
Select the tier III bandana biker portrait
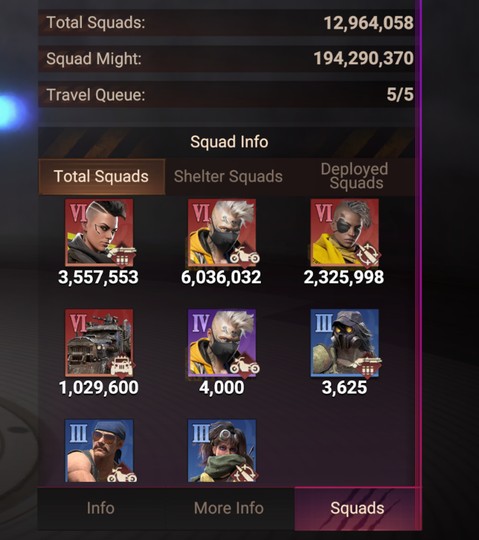99,450
